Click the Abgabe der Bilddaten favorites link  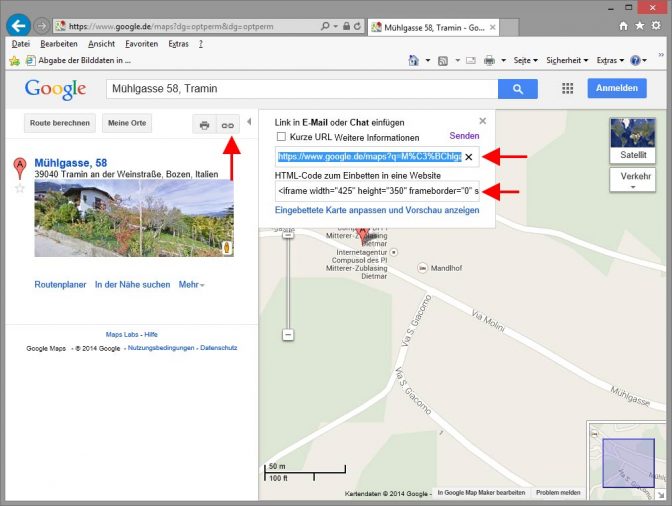(79, 60)
